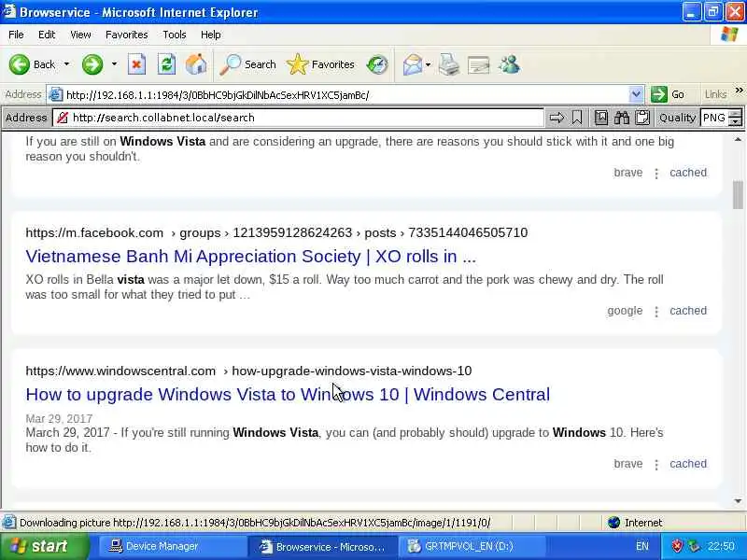Click the Browservice taskbar button
747x560 pixels.
[x=322, y=546]
